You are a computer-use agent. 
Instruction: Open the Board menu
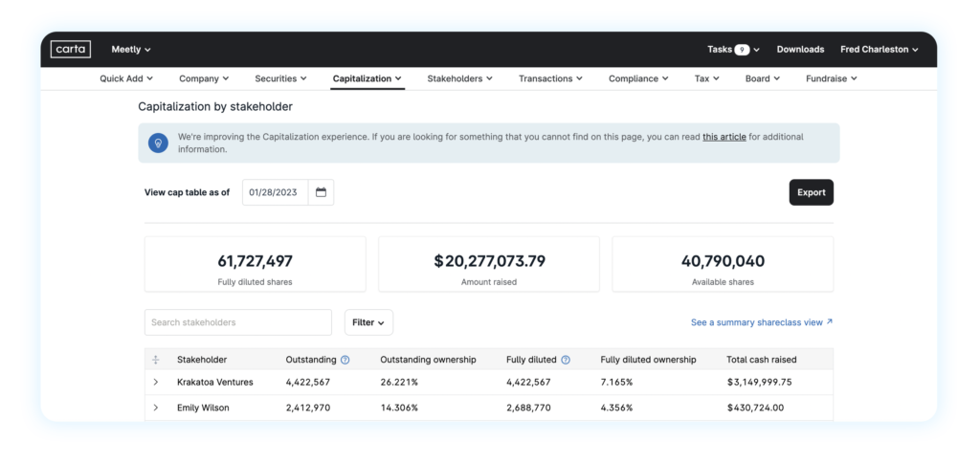pos(763,78)
